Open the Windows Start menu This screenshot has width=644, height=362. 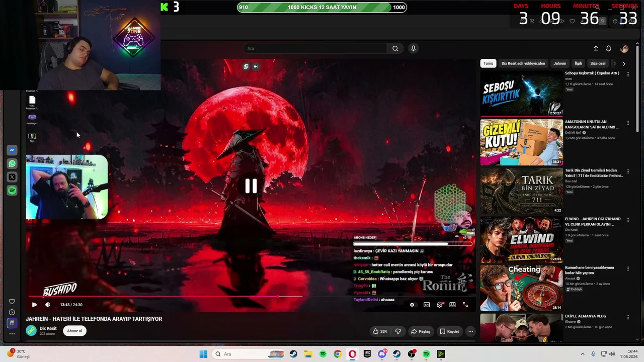pos(203,354)
